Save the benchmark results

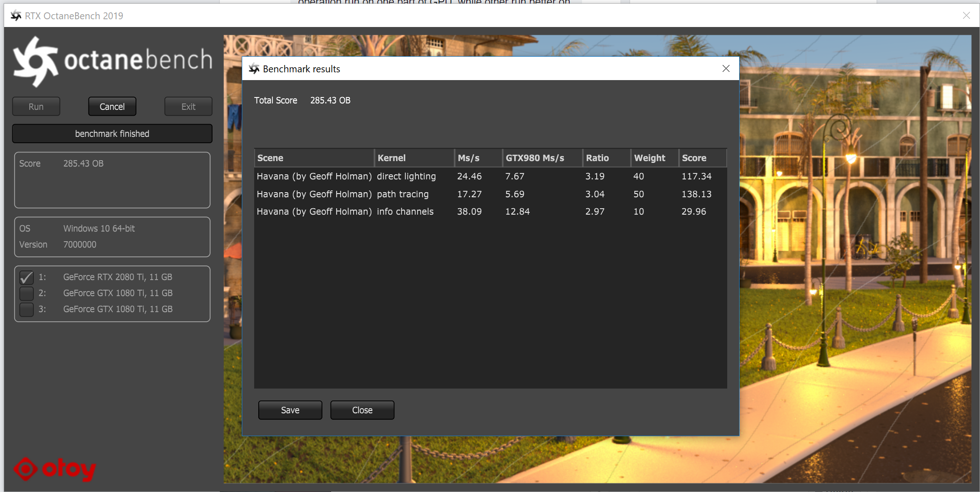coord(290,410)
